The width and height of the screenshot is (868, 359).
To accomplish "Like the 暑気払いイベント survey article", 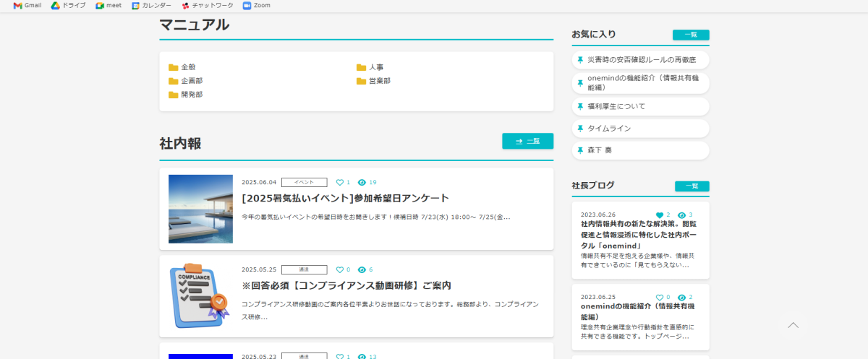I will [x=340, y=182].
